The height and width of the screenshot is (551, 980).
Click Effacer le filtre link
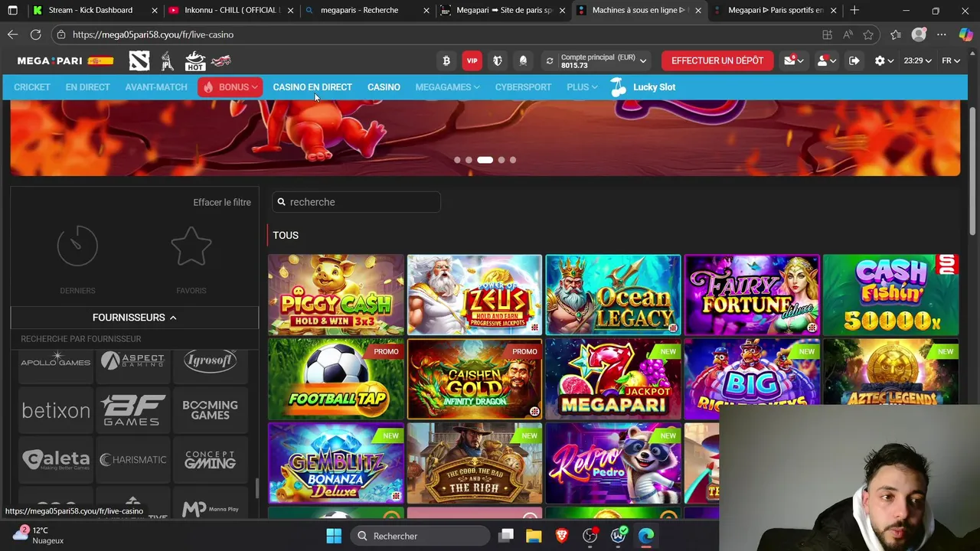pos(222,202)
